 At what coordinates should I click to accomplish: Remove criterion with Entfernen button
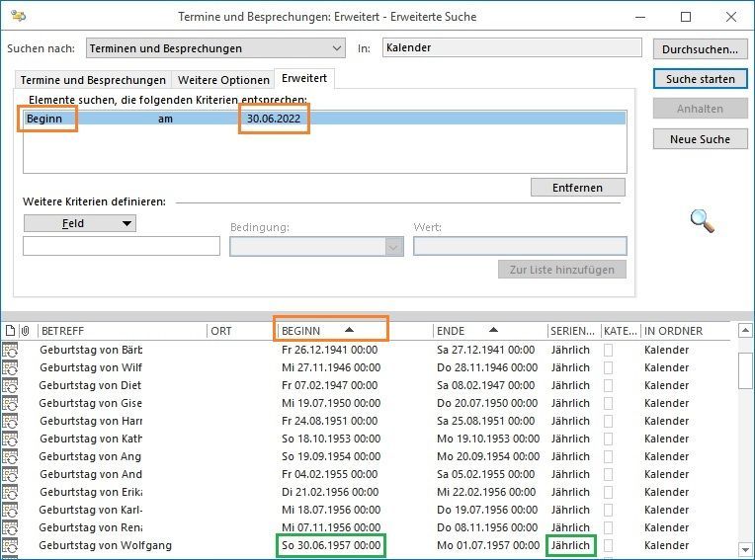[578, 187]
